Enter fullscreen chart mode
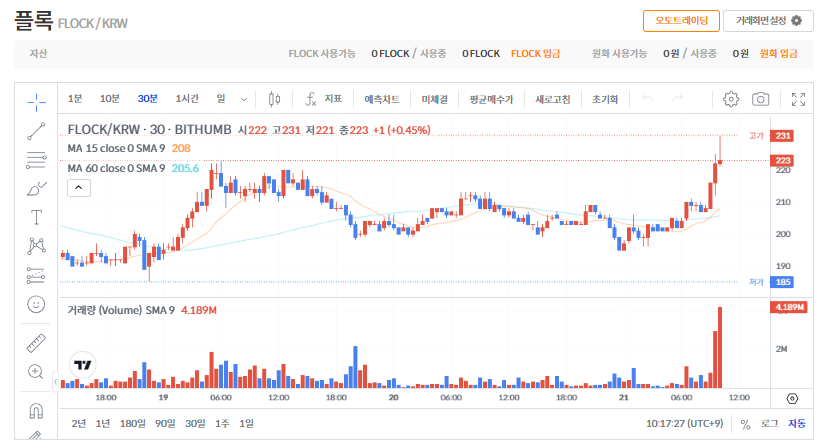Image resolution: width=826 pixels, height=448 pixels. click(x=798, y=99)
